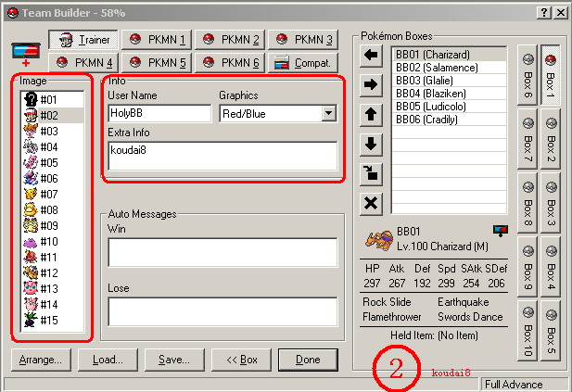Open the PKMN 5 tab
This screenshot has width=572, height=392.
pyautogui.click(x=157, y=63)
